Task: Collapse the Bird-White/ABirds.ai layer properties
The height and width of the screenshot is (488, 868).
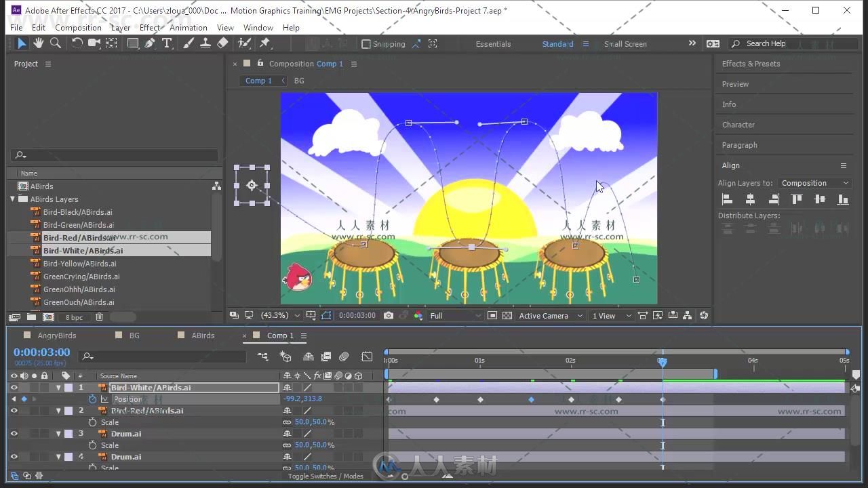Action: 58,388
